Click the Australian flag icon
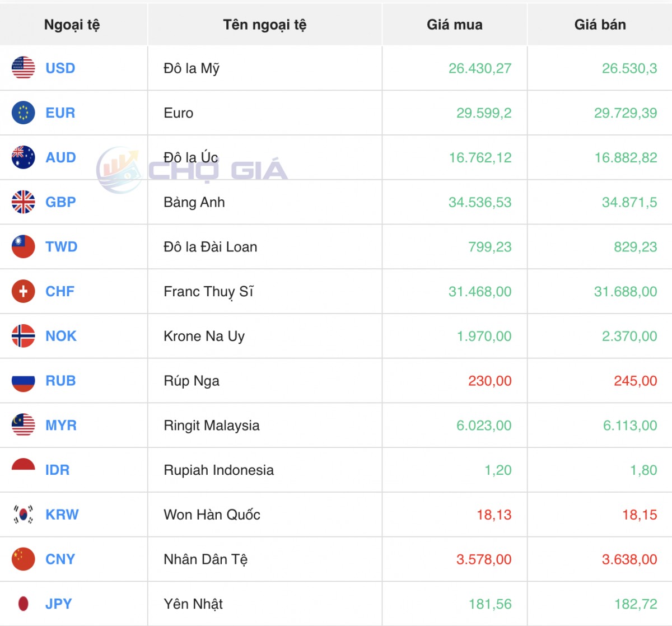The width and height of the screenshot is (672, 626). point(24,157)
